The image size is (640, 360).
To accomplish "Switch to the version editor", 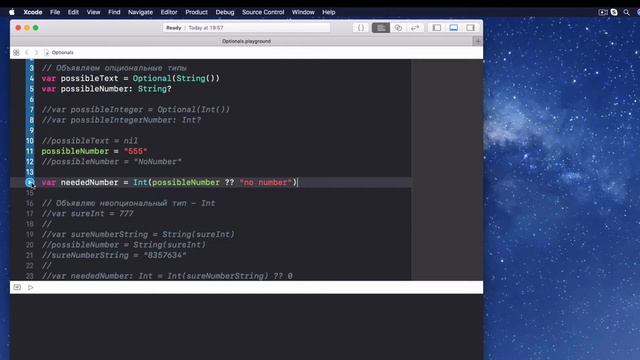I will tap(415, 28).
